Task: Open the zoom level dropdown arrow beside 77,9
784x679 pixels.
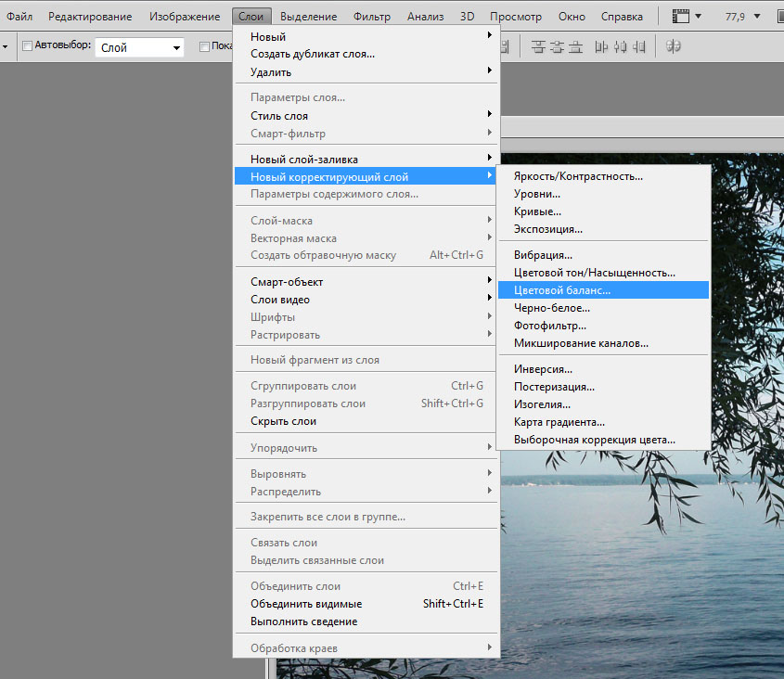Action: pos(757,17)
